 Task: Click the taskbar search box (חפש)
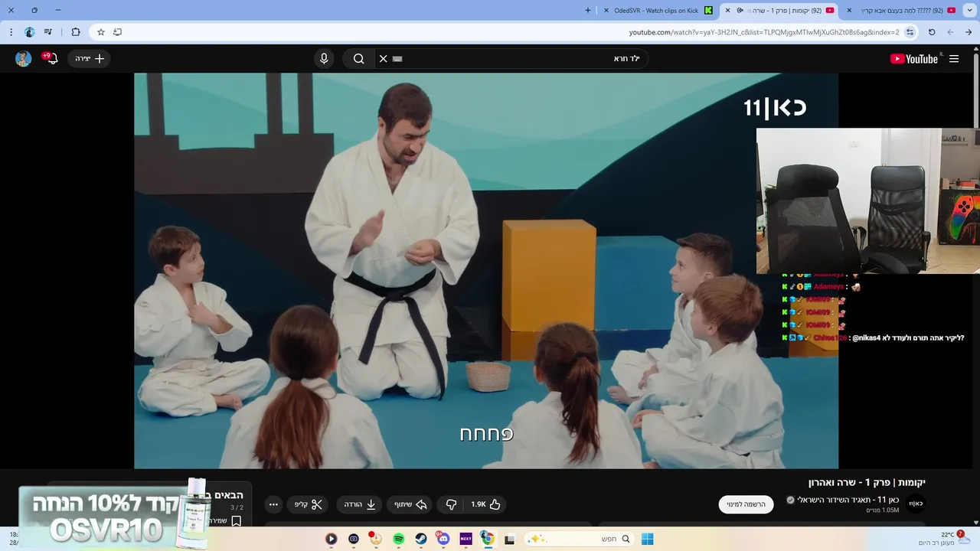[580, 539]
